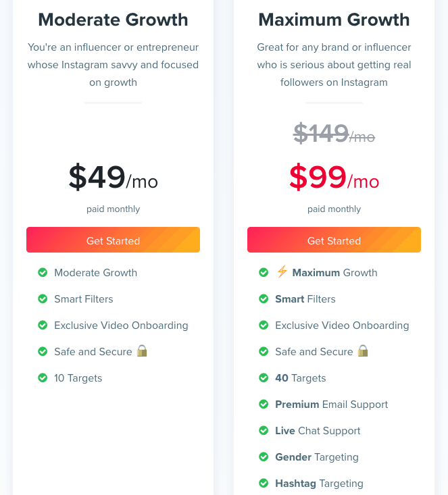This screenshot has width=448, height=495.
Task: Click green checkmark beside 10 Targets
Action: 43,377
